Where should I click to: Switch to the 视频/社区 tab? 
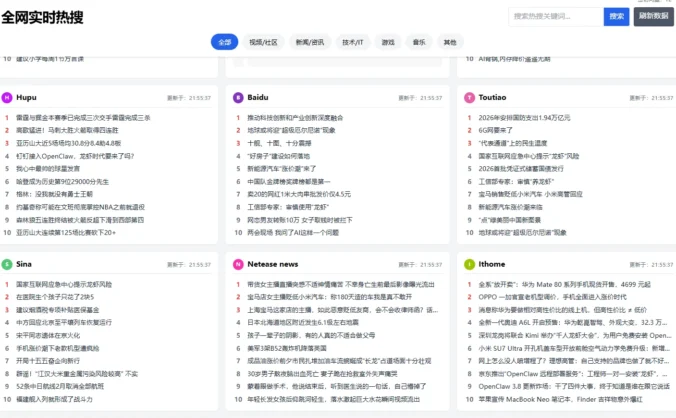263,42
